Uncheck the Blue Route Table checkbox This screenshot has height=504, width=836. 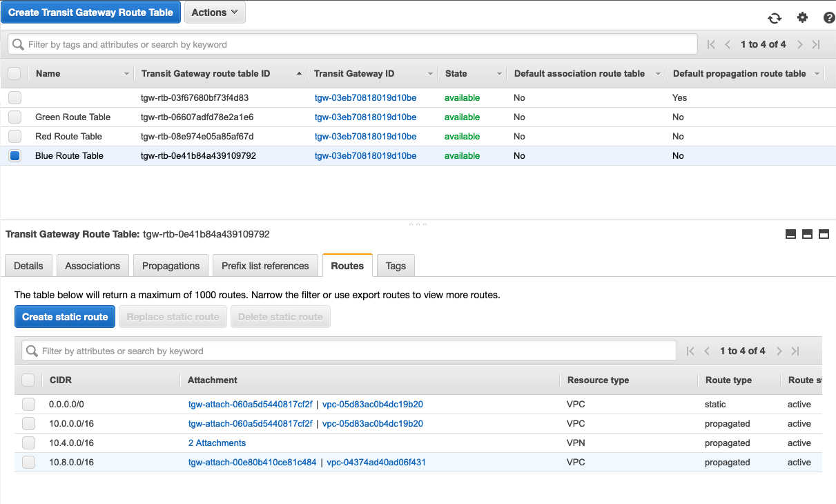(x=14, y=155)
